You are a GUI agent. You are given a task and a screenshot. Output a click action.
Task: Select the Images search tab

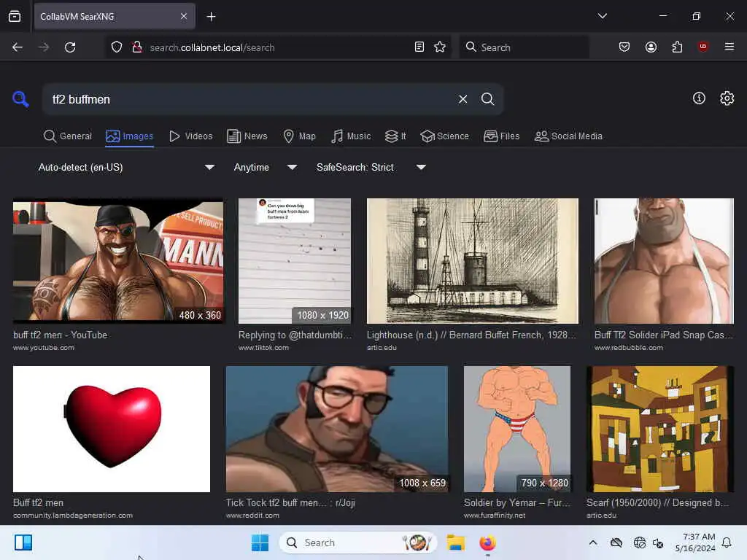[x=130, y=136]
